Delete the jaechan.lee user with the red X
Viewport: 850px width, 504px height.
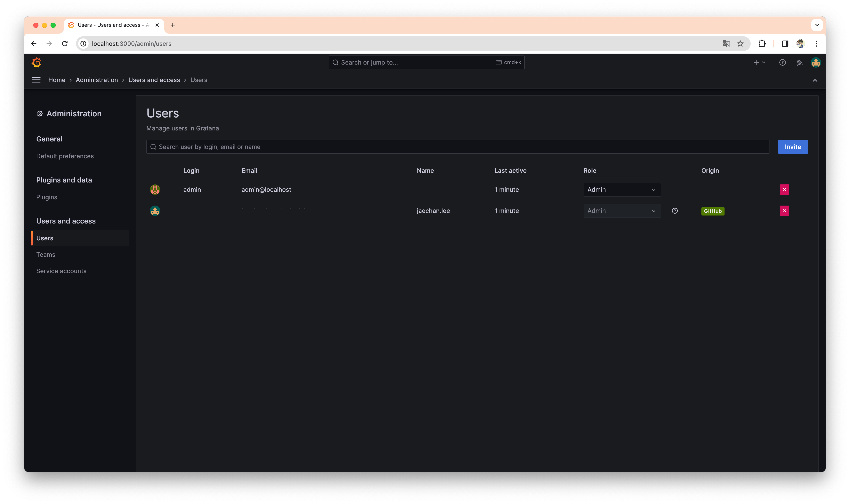(x=785, y=211)
